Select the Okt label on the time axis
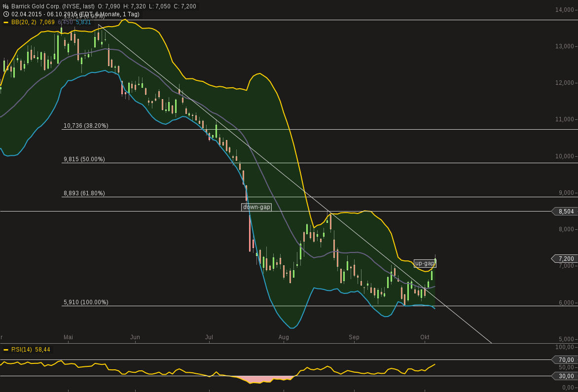 point(425,337)
